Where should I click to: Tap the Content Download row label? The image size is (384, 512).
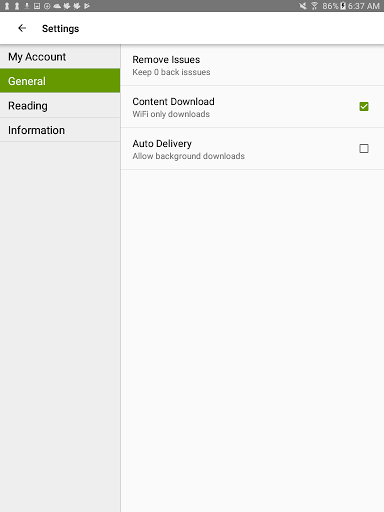pos(173,101)
